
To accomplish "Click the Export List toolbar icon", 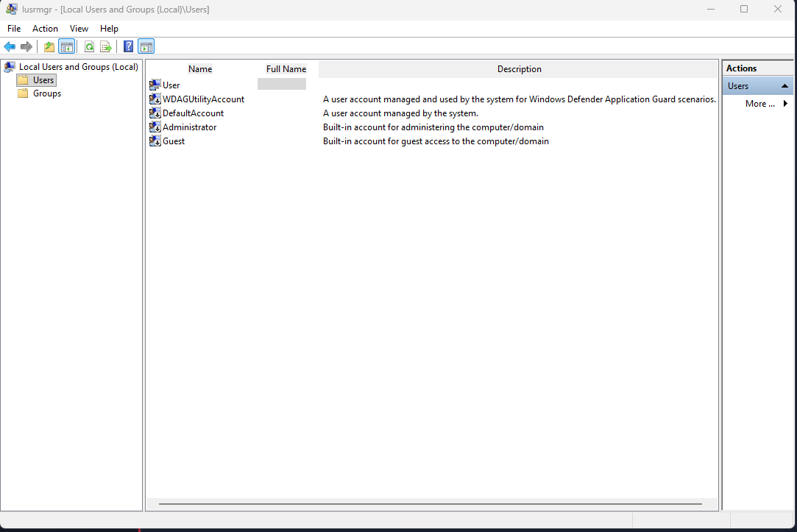I will [x=106, y=47].
